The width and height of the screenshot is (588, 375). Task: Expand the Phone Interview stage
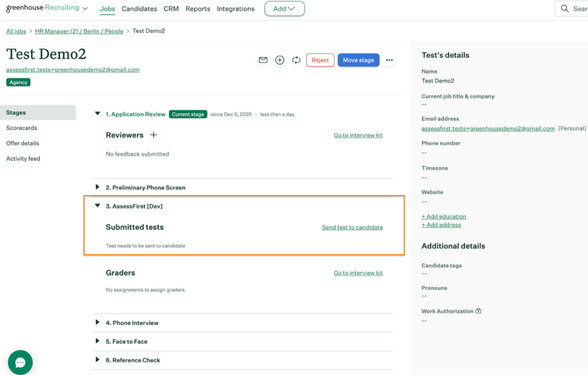coord(97,322)
